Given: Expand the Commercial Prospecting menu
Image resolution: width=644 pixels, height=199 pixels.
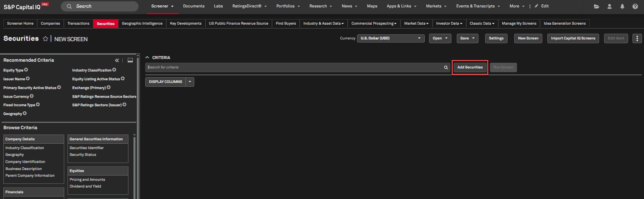Looking at the screenshot, I should (x=374, y=24).
